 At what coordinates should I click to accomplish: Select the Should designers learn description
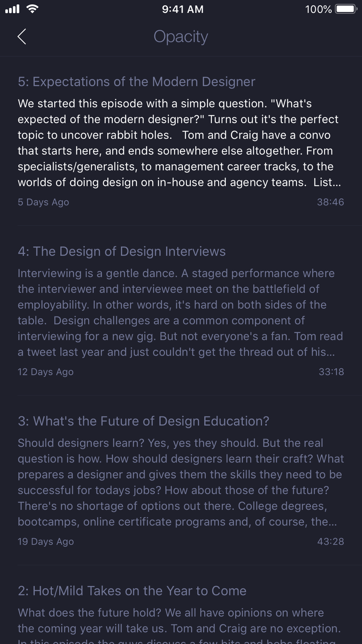tap(181, 482)
